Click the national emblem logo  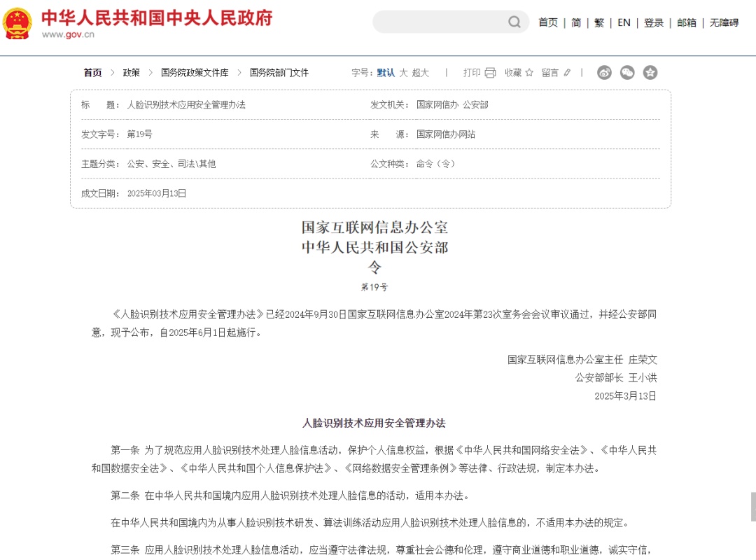click(x=17, y=23)
